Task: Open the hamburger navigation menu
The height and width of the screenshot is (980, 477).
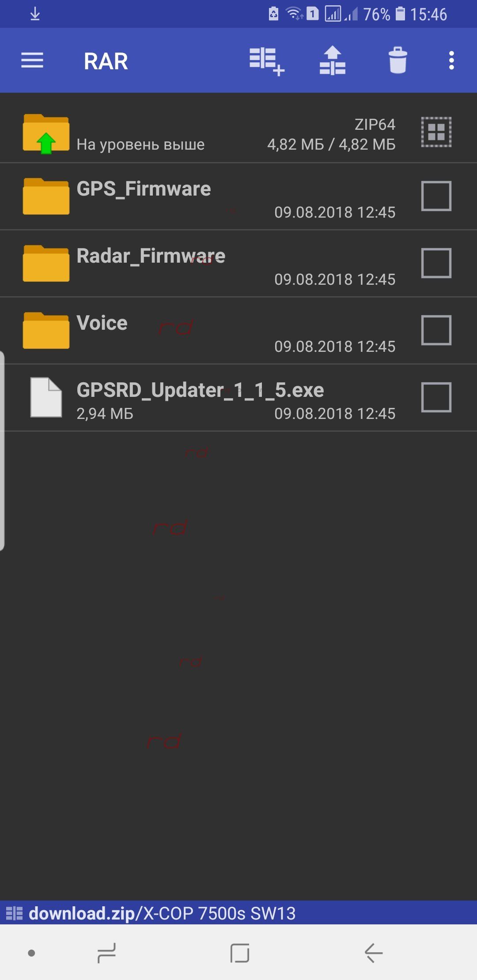Action: 32,60
